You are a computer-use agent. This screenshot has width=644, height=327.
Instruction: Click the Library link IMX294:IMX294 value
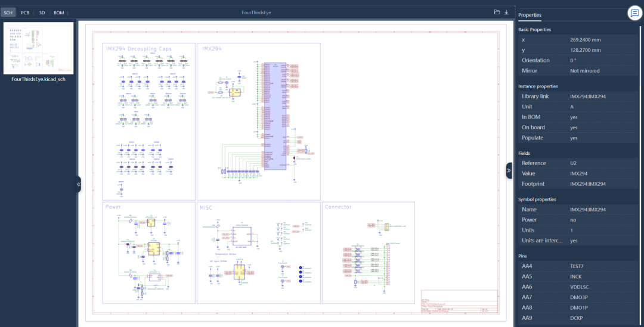pyautogui.click(x=588, y=96)
